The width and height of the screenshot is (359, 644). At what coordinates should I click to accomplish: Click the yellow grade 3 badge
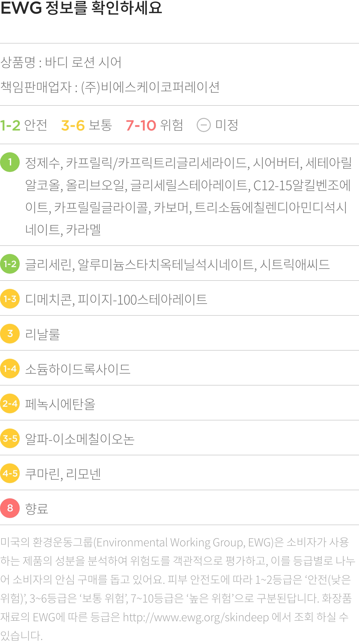click(x=10, y=334)
